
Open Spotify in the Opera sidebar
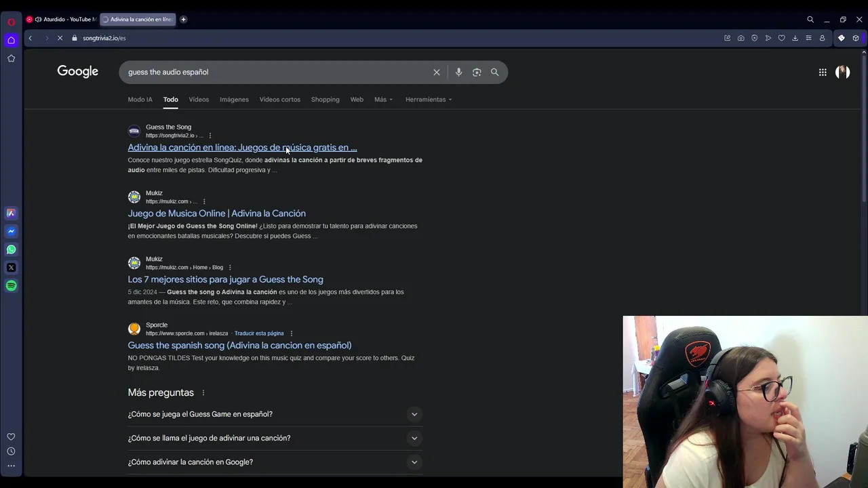[x=11, y=285]
